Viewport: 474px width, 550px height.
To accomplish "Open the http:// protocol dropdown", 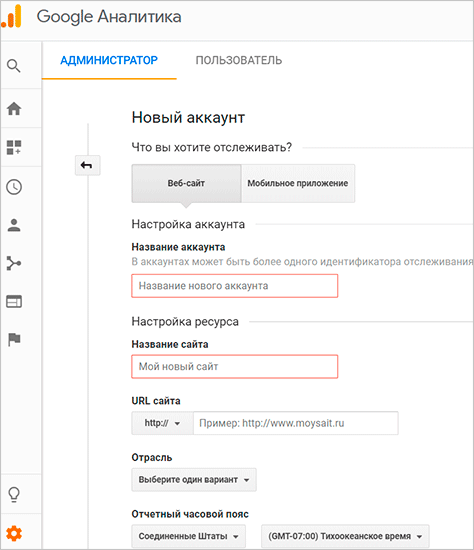I will pos(162,423).
